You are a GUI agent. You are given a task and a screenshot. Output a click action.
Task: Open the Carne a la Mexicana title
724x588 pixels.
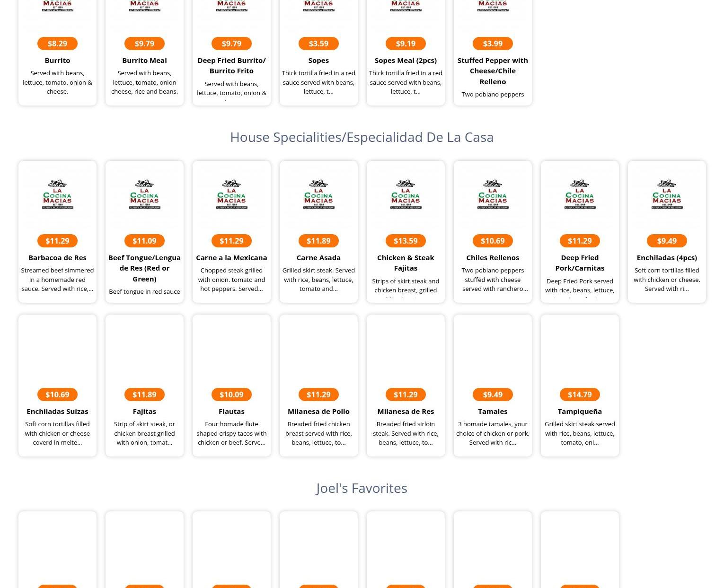click(231, 258)
